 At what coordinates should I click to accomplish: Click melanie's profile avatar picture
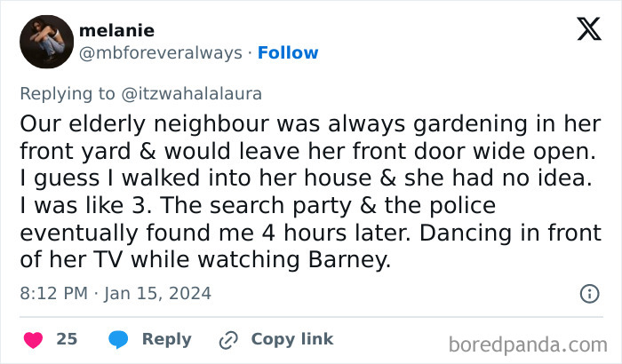46,42
